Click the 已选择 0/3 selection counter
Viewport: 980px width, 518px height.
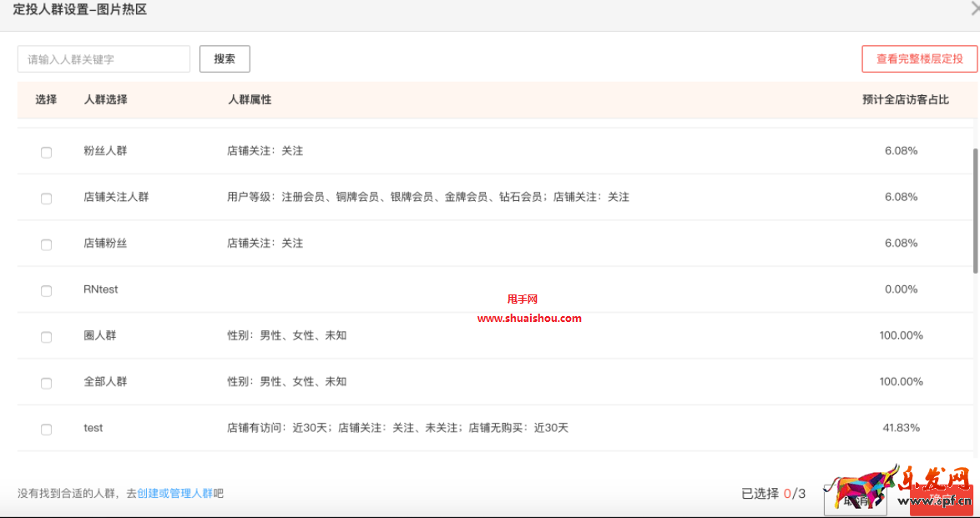coord(775,493)
